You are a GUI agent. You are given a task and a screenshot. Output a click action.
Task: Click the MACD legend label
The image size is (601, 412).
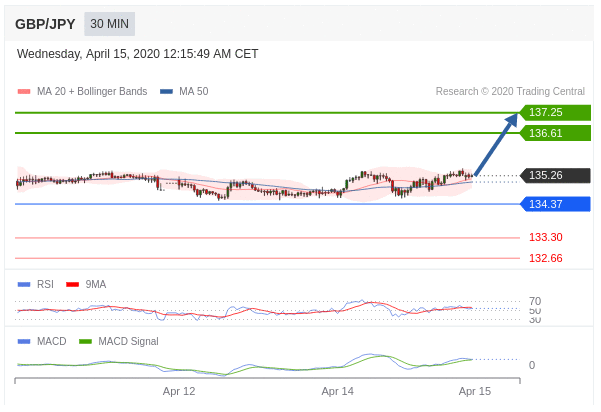52,341
